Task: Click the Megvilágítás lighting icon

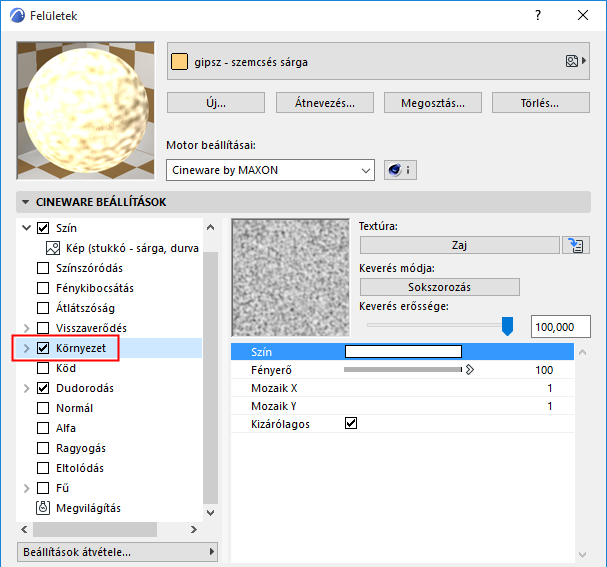Action: tap(43, 508)
